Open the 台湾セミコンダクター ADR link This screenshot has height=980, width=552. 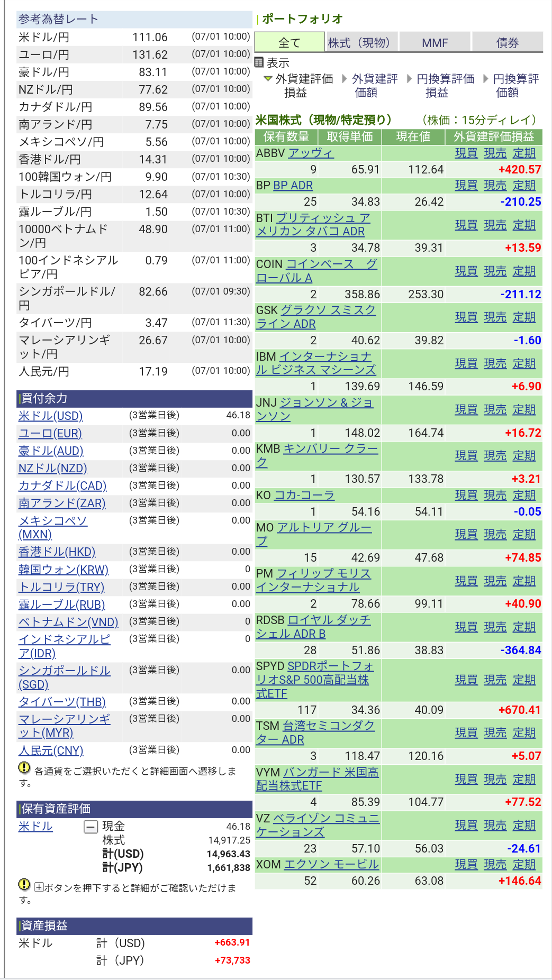pyautogui.click(x=315, y=733)
